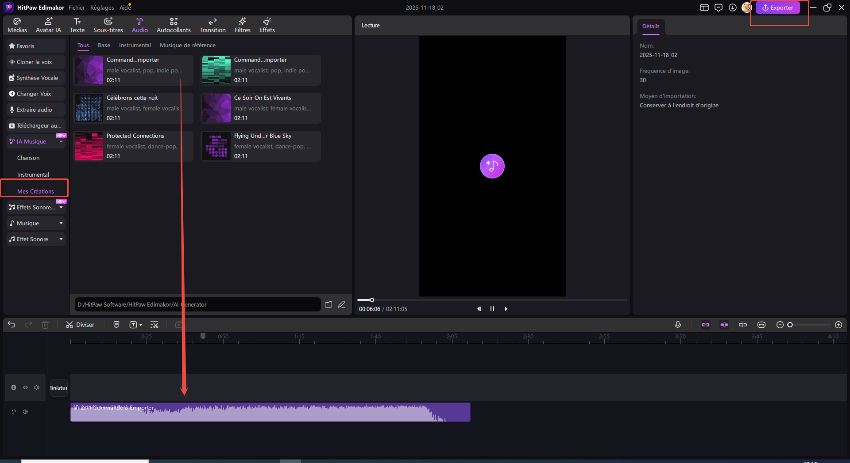Select the green Command...mporter track thumbnail
Viewport: 850px width, 463px height.
click(x=216, y=70)
